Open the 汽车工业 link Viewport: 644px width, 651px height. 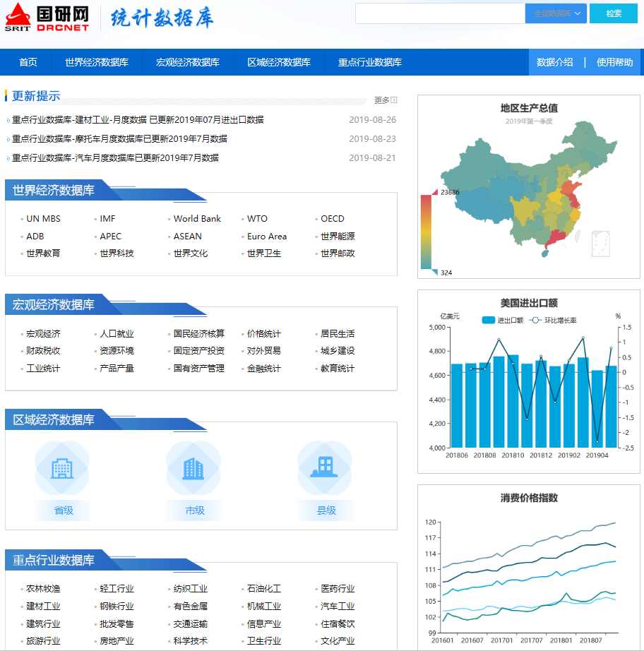[x=338, y=606]
